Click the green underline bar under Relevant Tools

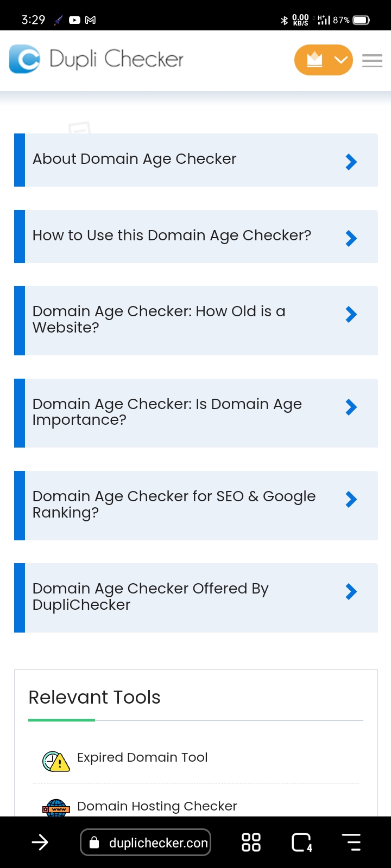(61, 720)
